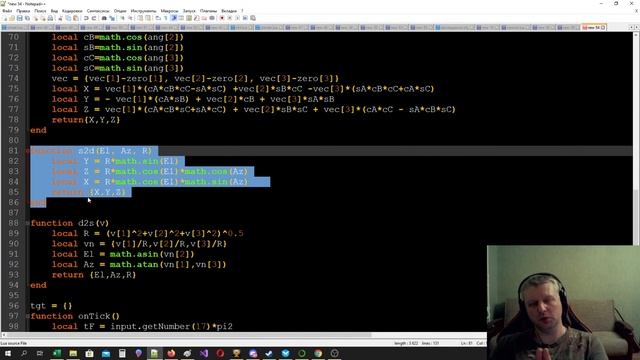Click line number 79 in margin
This screenshot has width=640, height=360.
(13, 130)
